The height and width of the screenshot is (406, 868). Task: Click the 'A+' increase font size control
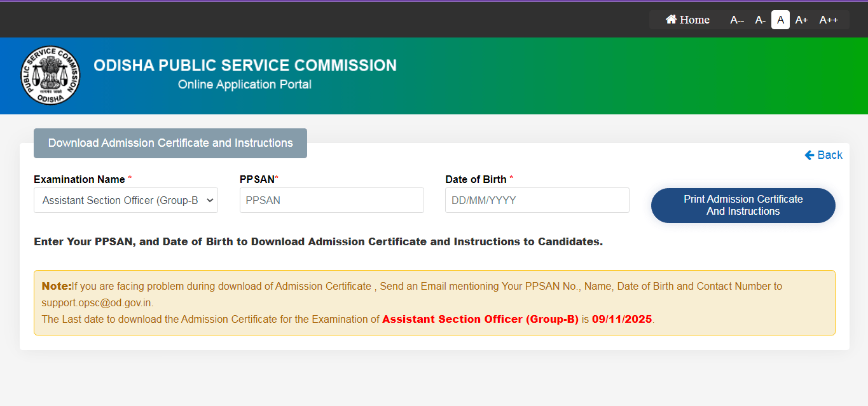coord(801,20)
